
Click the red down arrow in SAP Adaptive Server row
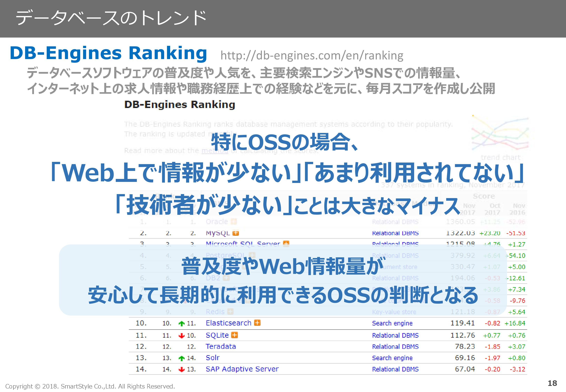click(181, 369)
